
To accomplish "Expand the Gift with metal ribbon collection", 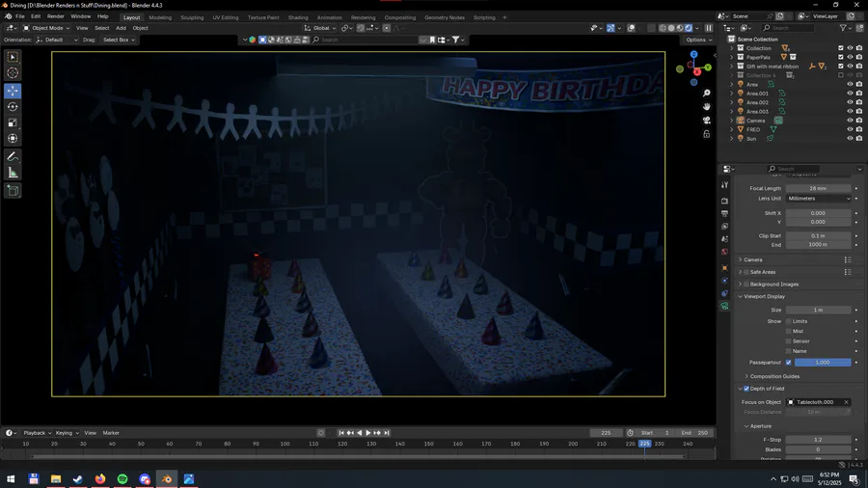I will pos(732,67).
